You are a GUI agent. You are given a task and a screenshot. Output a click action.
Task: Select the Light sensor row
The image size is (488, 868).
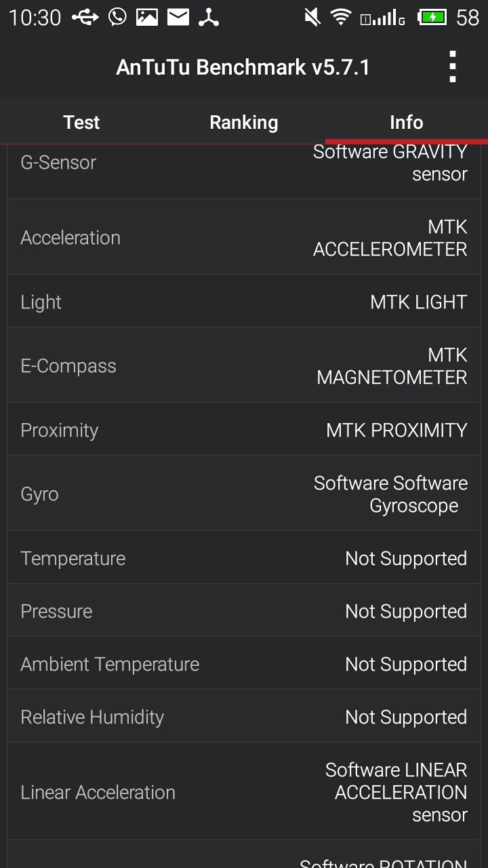[x=244, y=302]
